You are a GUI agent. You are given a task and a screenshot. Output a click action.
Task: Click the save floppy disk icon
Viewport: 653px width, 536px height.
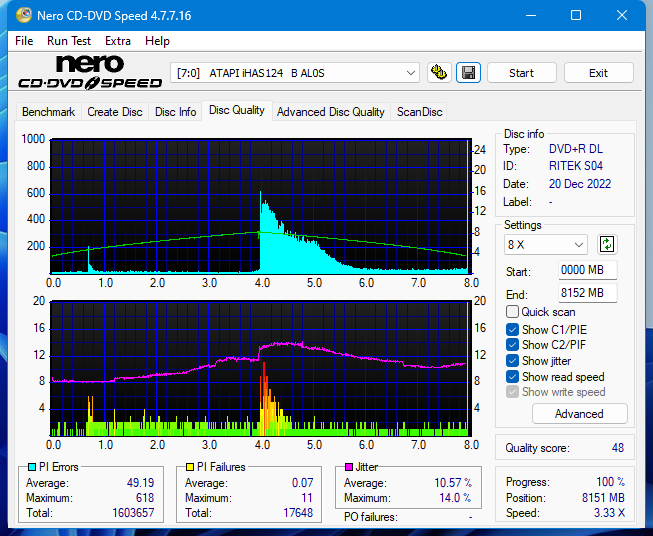pyautogui.click(x=469, y=73)
